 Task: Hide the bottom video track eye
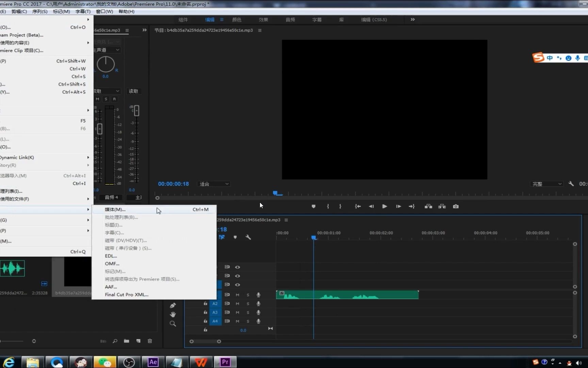[238, 285]
